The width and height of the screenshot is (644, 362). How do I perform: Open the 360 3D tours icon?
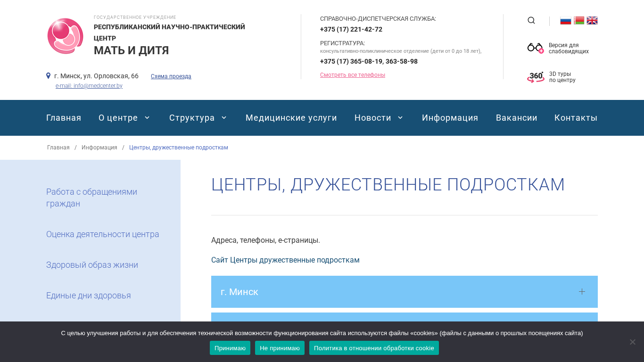click(536, 77)
